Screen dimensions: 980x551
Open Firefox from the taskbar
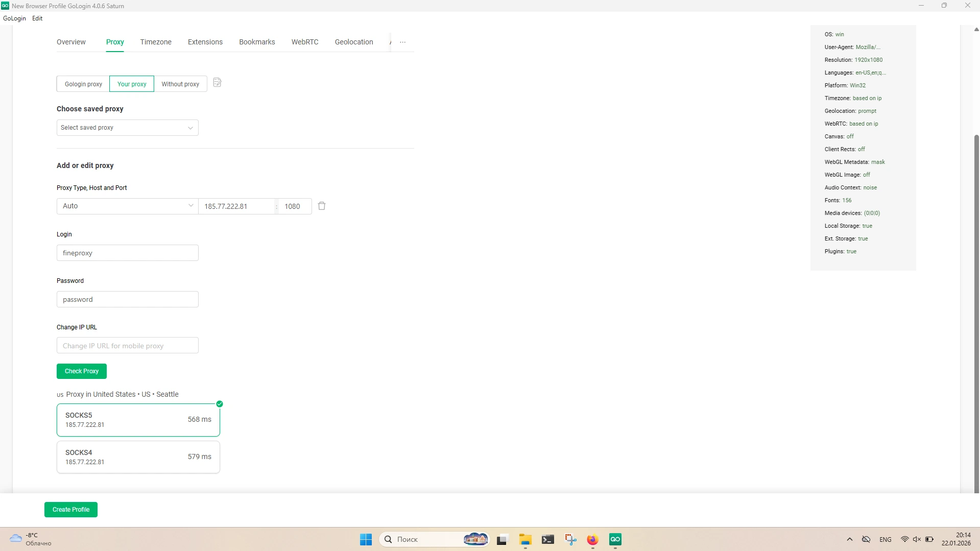click(592, 539)
